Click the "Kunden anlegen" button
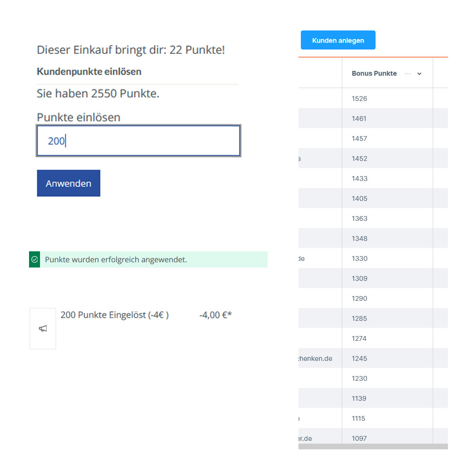The height and width of the screenshot is (476, 476). (338, 40)
